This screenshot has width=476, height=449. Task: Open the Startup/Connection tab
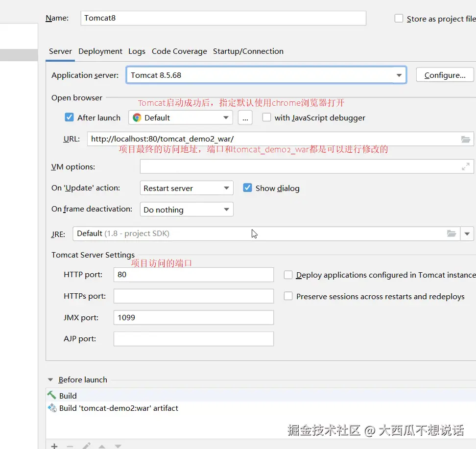click(248, 51)
